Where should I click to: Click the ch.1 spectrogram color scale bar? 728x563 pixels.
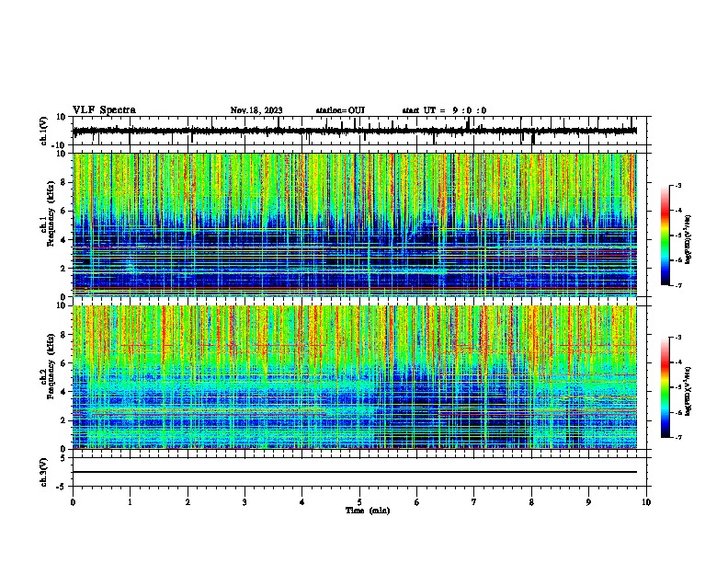point(665,235)
